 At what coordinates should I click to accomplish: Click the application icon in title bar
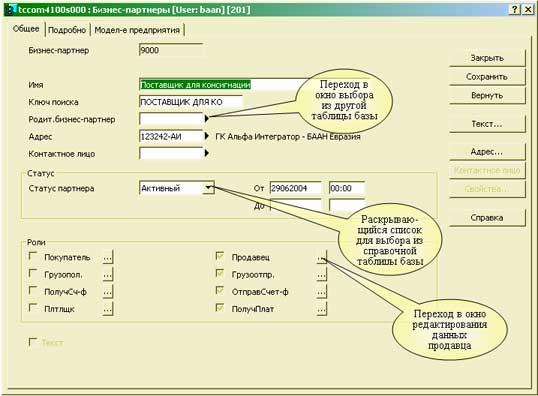point(11,10)
